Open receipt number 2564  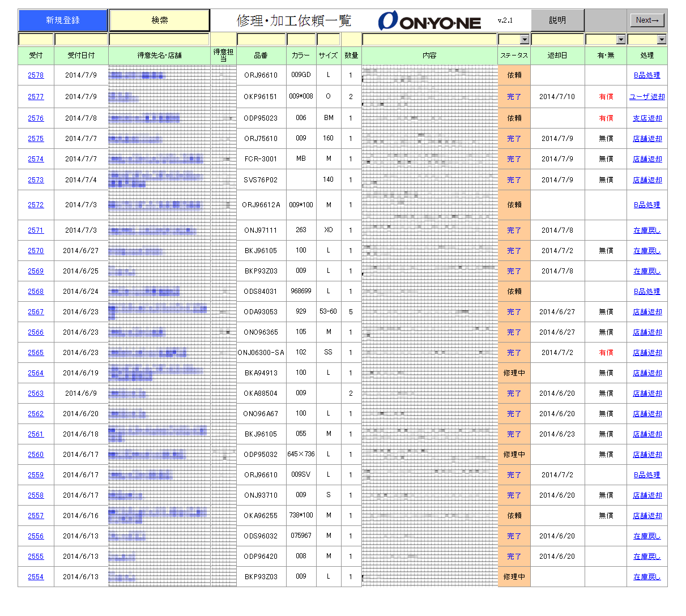36,373
